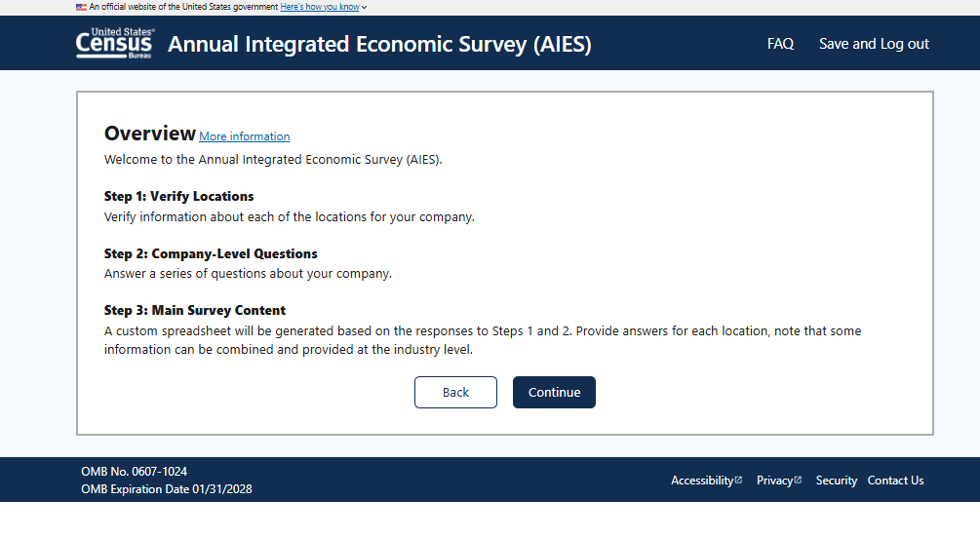Open the Privacy footer link
Image resolution: width=980 pixels, height=539 pixels.
coord(774,481)
